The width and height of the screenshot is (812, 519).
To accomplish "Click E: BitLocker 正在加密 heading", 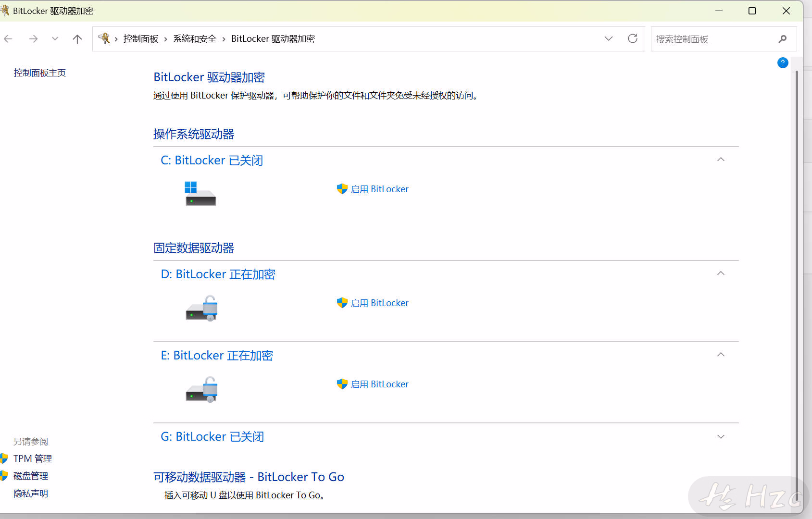I will tap(217, 356).
